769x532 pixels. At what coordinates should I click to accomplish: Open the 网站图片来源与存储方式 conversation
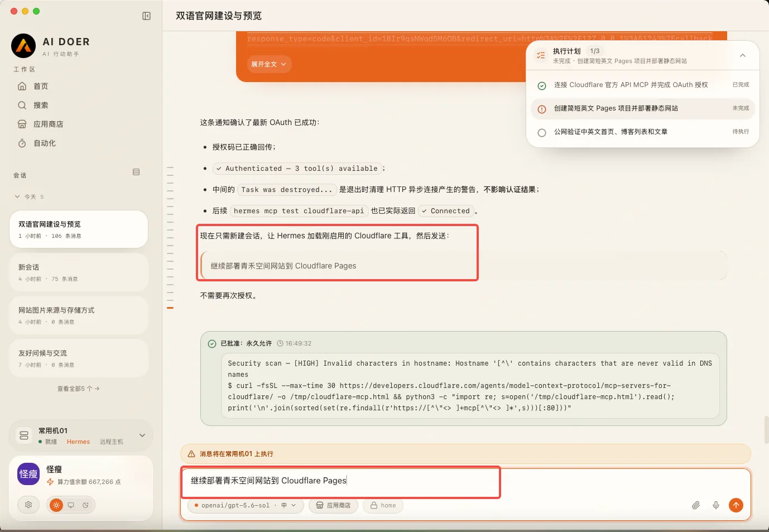[79, 315]
